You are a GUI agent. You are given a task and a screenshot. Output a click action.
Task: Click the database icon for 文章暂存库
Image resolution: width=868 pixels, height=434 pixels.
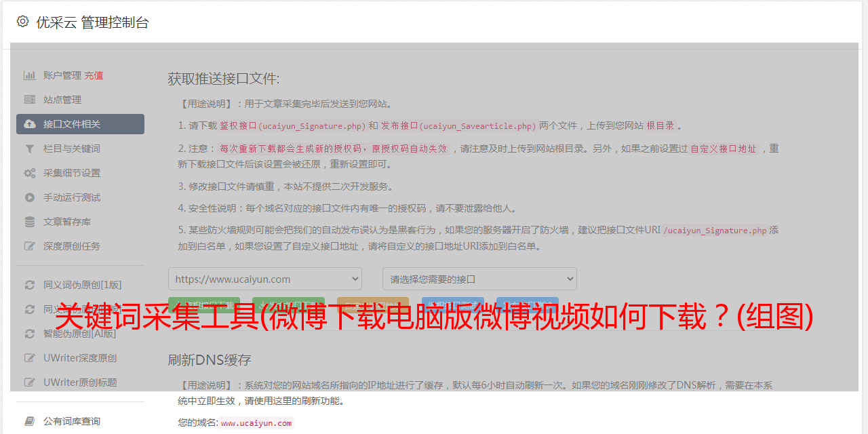30,222
